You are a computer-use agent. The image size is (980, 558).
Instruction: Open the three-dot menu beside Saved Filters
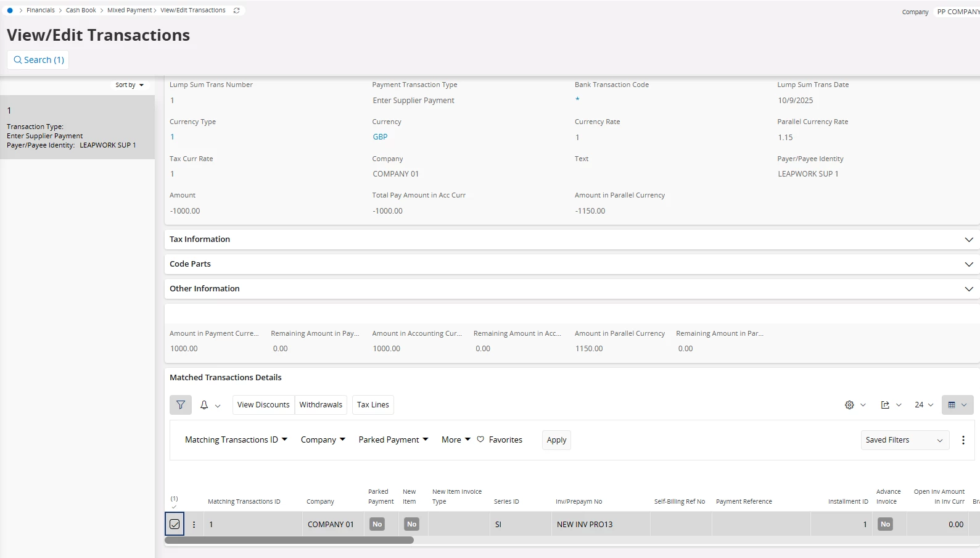click(x=963, y=440)
